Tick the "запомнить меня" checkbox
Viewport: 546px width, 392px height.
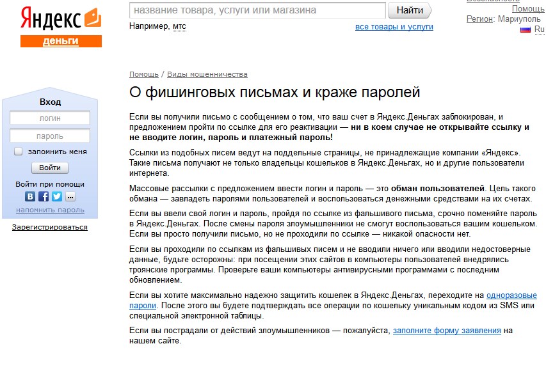click(x=18, y=152)
